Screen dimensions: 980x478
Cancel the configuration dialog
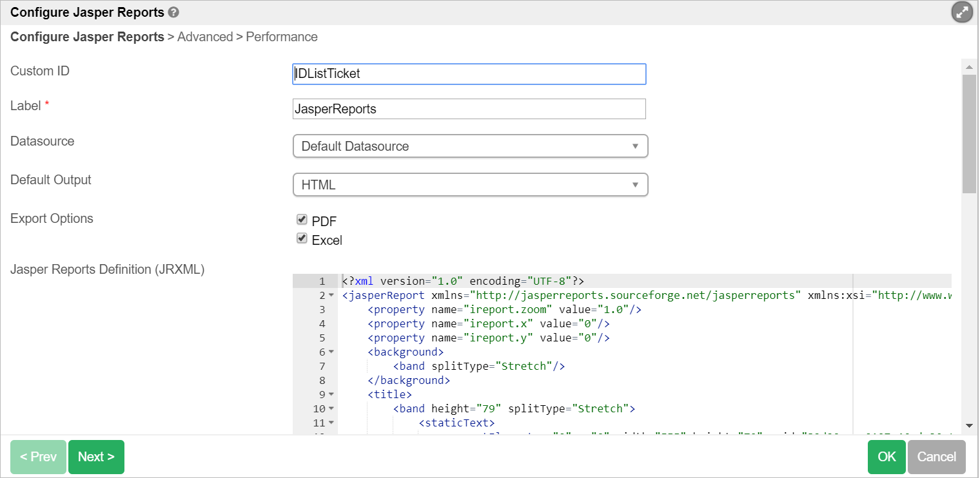coord(936,457)
